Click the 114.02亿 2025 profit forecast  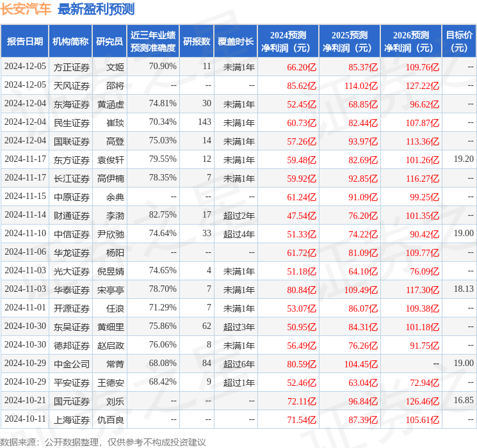tap(361, 86)
